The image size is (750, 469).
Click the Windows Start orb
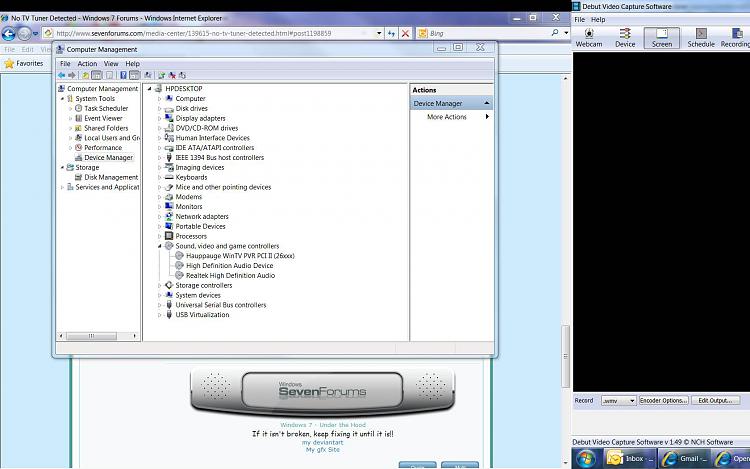(x=585, y=459)
